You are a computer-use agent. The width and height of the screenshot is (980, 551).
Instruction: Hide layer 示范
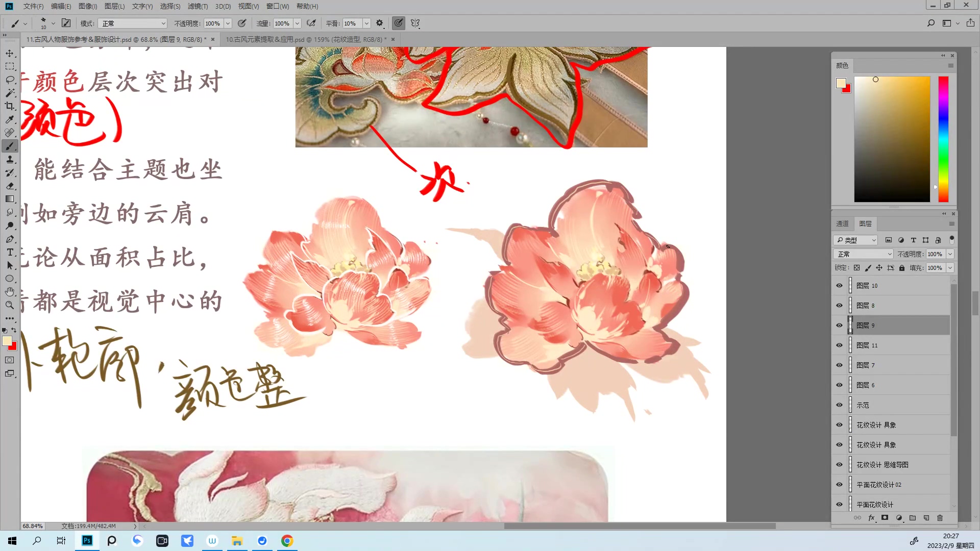click(839, 405)
